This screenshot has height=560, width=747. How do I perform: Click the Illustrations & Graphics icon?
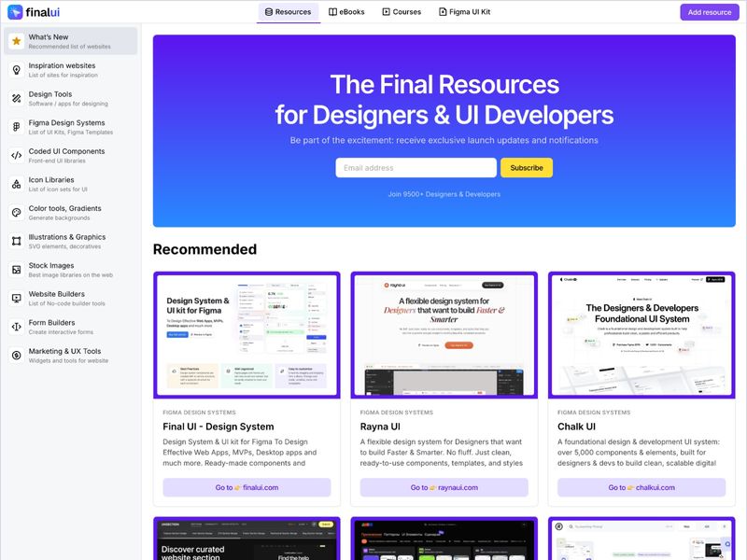tap(17, 241)
